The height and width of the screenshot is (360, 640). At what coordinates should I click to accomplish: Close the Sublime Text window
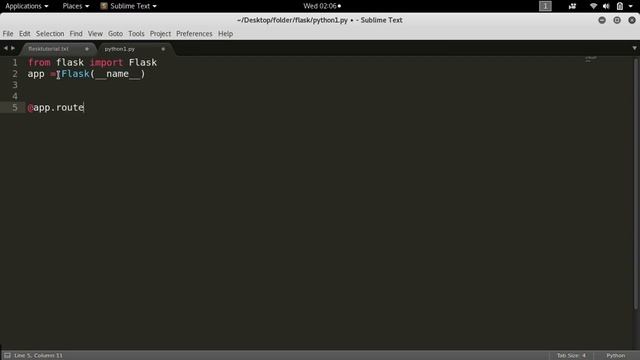coord(632,20)
